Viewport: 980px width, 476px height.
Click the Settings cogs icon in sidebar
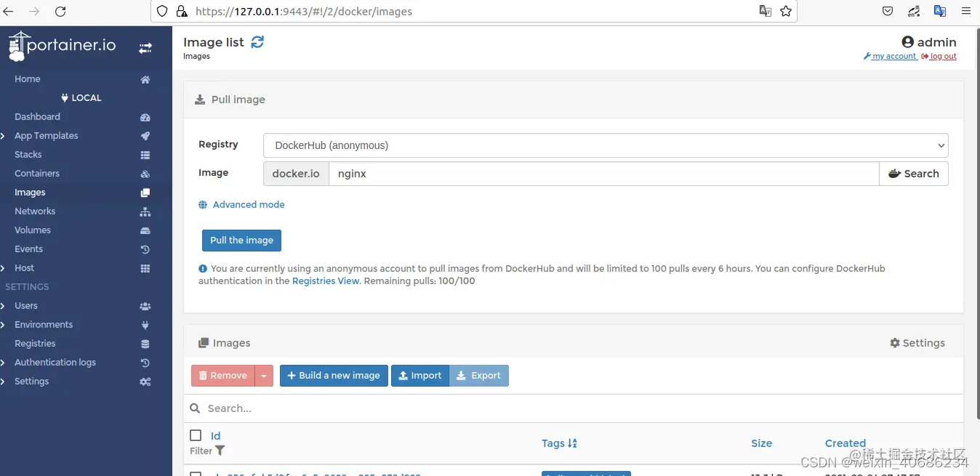pos(145,382)
